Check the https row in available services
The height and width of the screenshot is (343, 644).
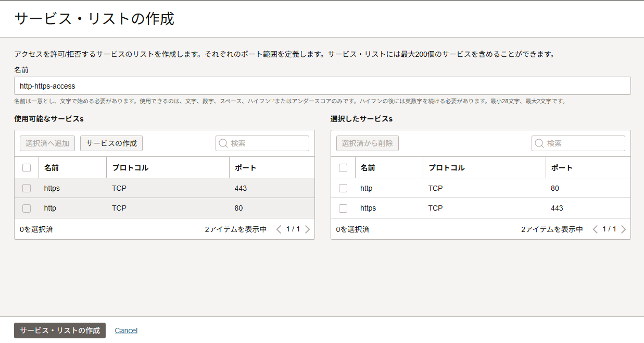27,188
